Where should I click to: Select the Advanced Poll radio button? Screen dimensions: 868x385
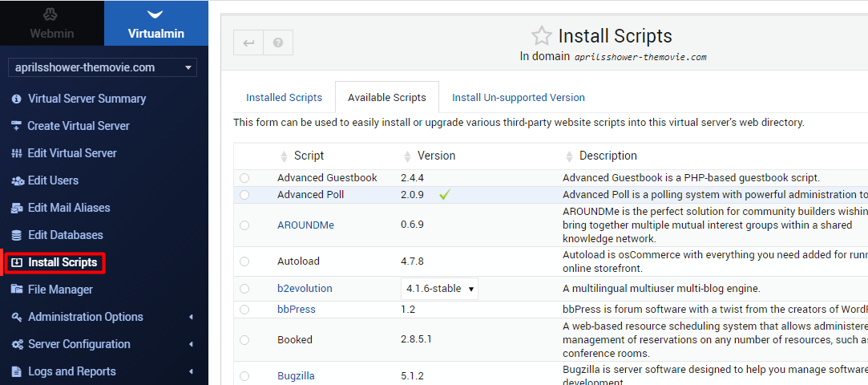tap(244, 195)
